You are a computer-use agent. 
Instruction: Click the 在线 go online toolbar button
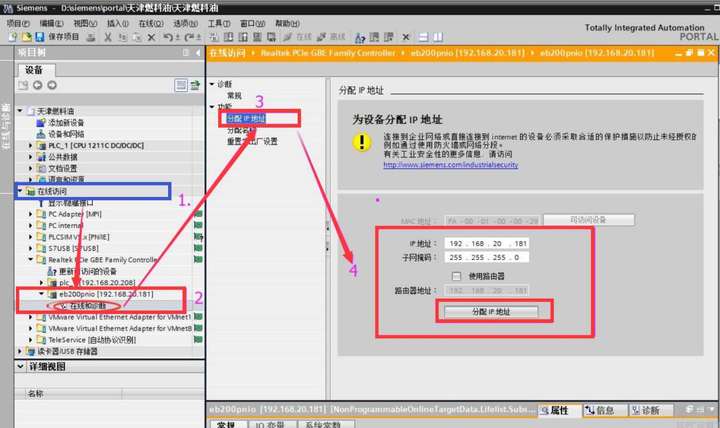tap(298, 37)
